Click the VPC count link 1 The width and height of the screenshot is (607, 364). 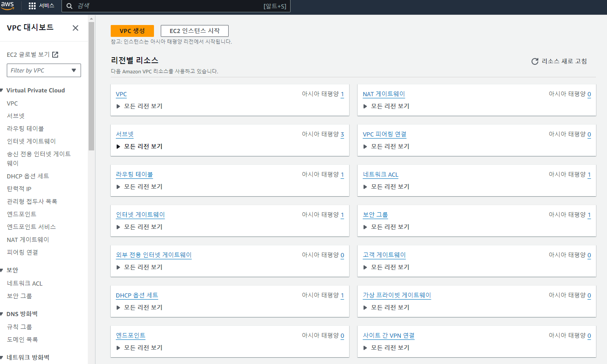coord(342,94)
